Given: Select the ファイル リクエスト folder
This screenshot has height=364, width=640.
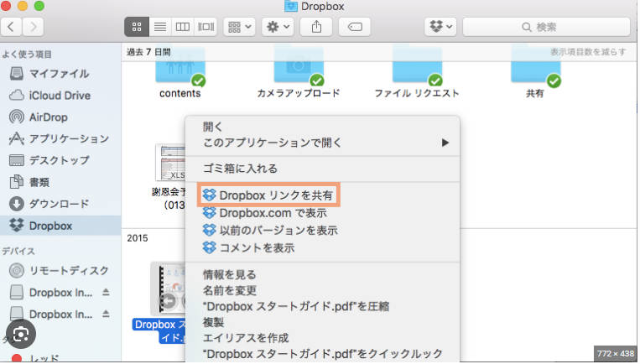Looking at the screenshot, I should [x=417, y=74].
